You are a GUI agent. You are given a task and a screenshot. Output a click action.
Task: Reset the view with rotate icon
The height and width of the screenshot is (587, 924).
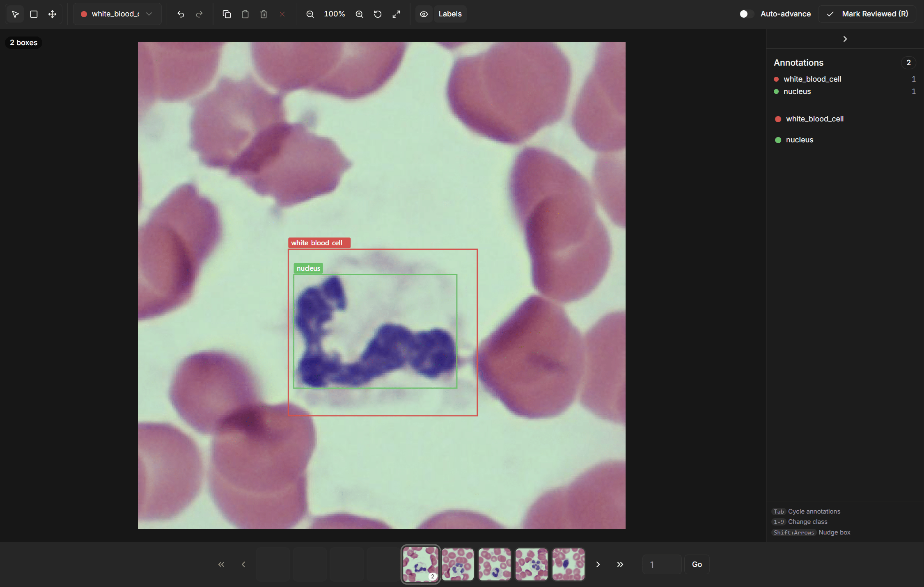click(x=378, y=14)
